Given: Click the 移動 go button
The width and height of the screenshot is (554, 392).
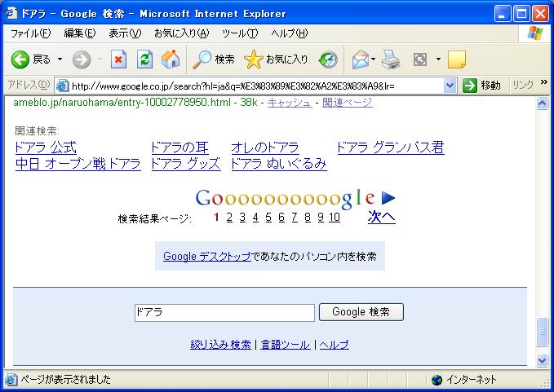Looking at the screenshot, I should click(x=481, y=86).
